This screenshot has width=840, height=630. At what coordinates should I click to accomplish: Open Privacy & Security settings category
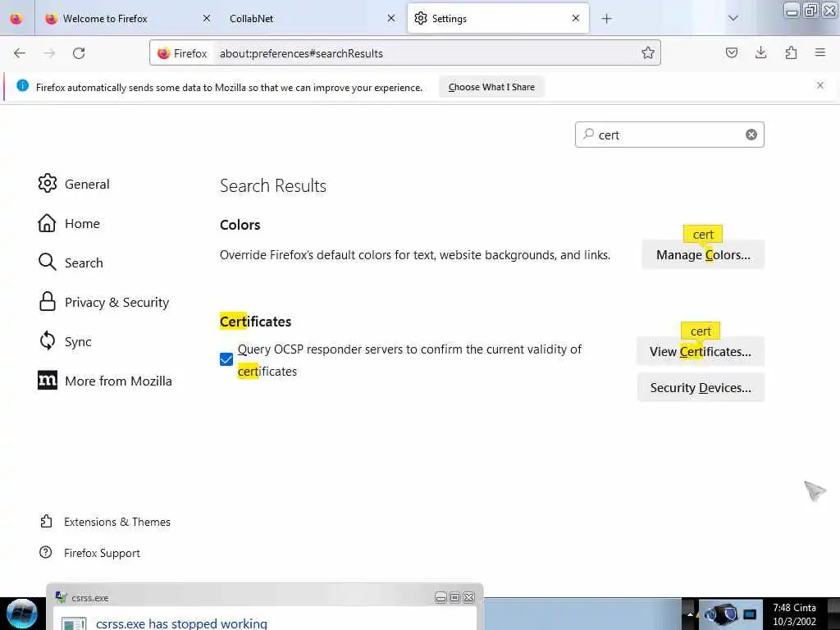[103, 302]
